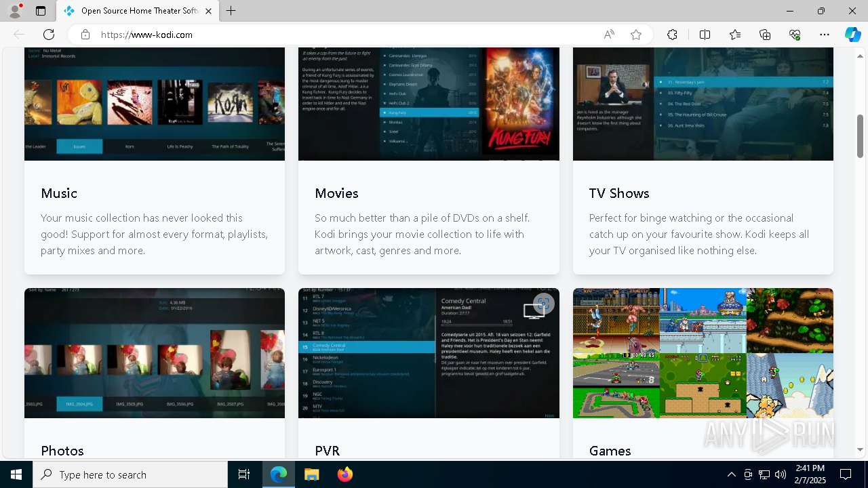The image size is (868, 488).
Task: Click the Movies card heading
Action: coord(336,193)
